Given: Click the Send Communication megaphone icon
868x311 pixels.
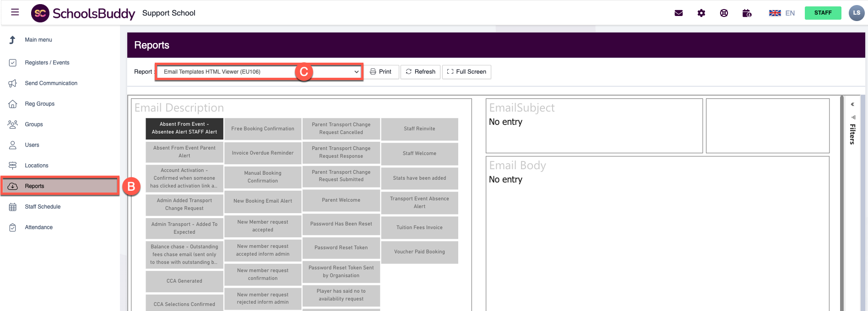Looking at the screenshot, I should click(13, 83).
